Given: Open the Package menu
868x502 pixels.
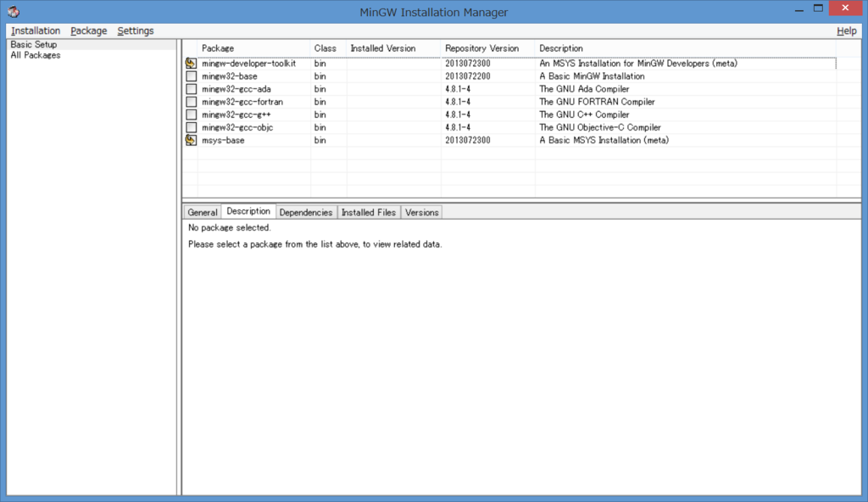Looking at the screenshot, I should point(88,31).
